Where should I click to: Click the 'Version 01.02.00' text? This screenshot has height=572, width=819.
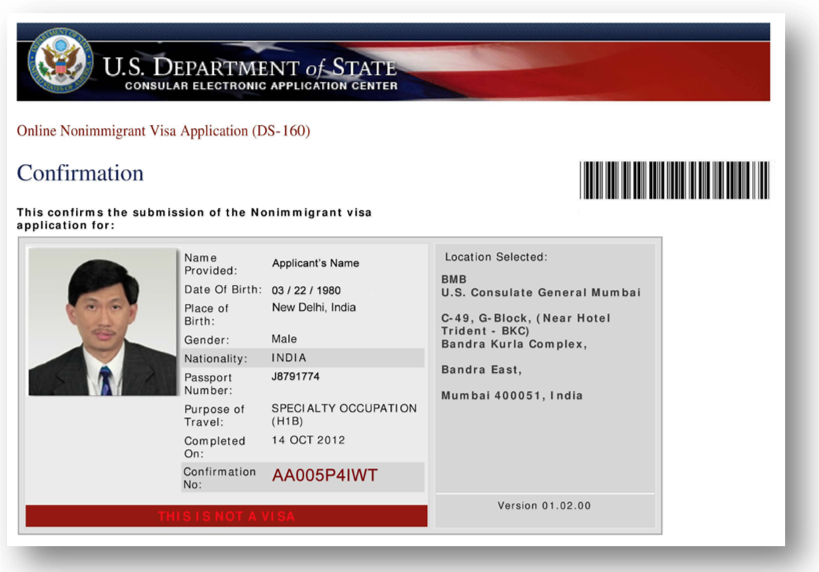coord(544,506)
